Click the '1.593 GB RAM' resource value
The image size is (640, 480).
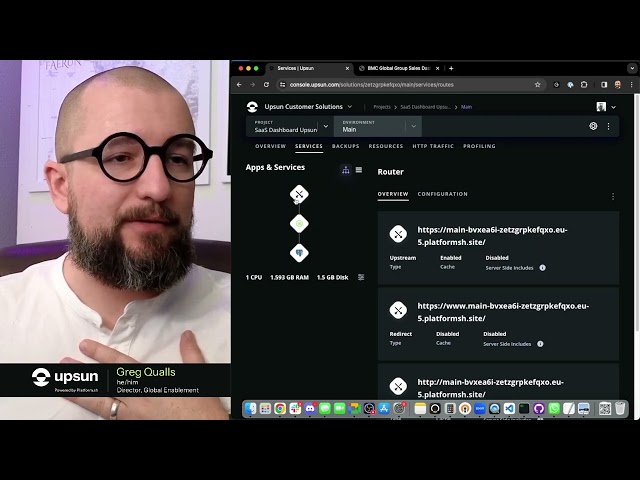tap(289, 278)
